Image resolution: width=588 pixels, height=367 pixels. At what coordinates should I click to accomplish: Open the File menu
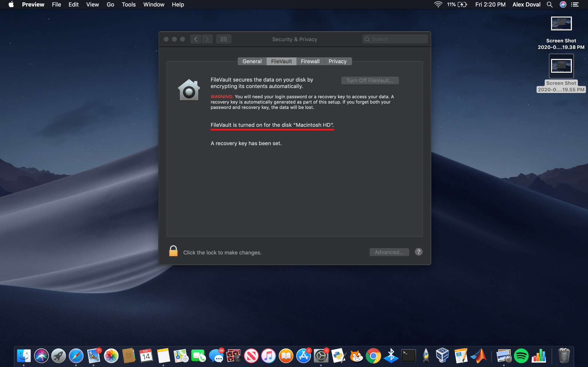[57, 5]
